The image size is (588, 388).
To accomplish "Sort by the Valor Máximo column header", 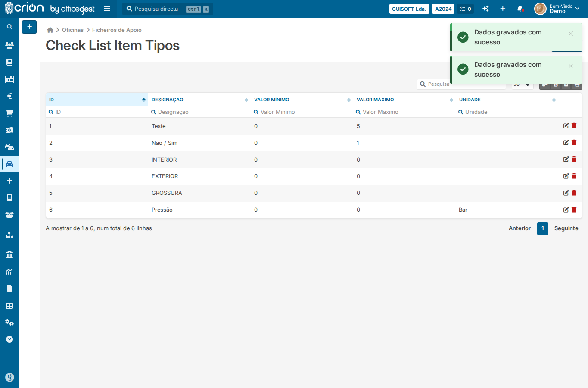I will (404, 100).
